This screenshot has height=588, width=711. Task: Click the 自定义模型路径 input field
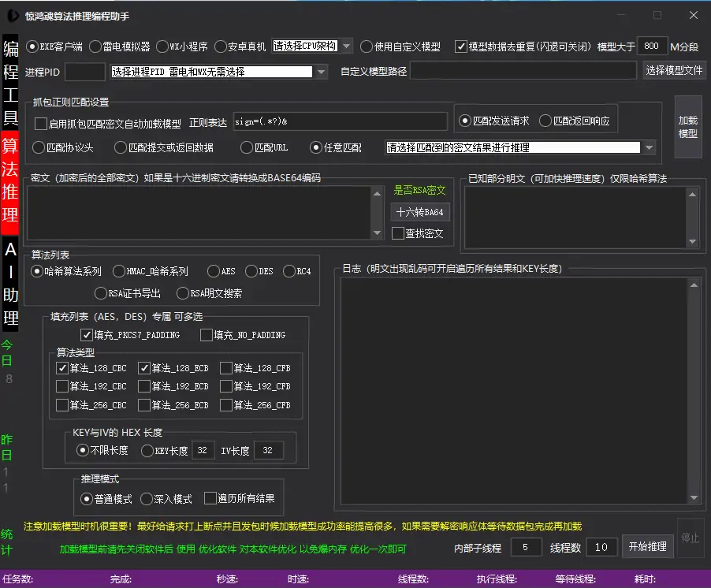(x=523, y=71)
